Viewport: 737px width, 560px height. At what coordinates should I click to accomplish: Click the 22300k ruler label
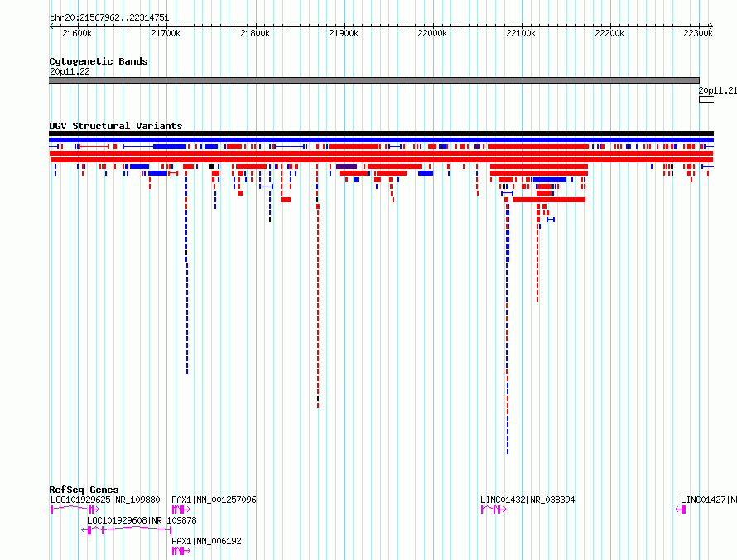tap(698, 33)
